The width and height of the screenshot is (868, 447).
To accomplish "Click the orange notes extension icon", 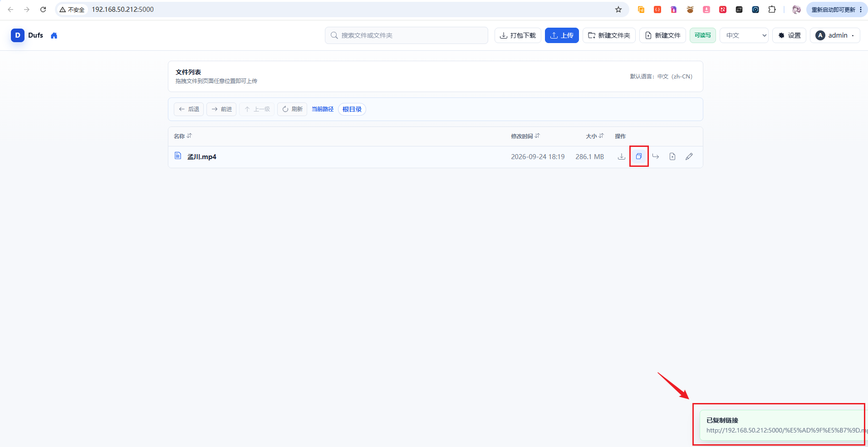I will tap(641, 10).
